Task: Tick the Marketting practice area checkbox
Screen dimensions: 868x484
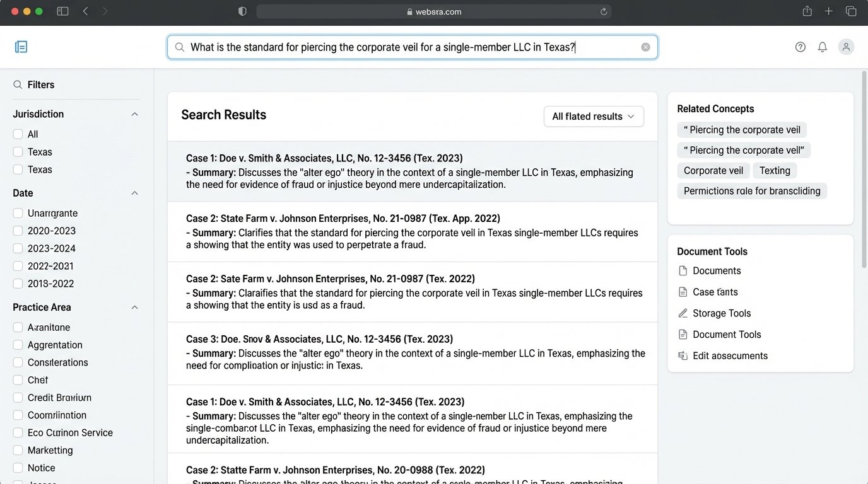Action: [x=18, y=451]
